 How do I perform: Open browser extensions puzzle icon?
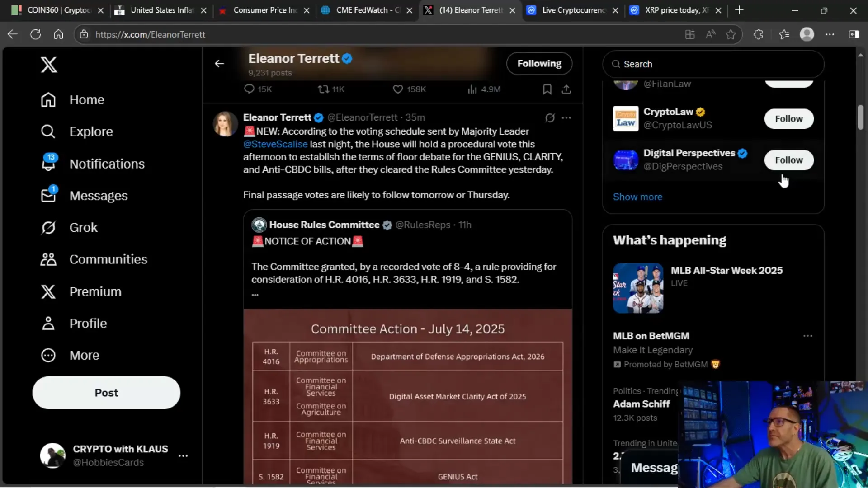(x=758, y=34)
